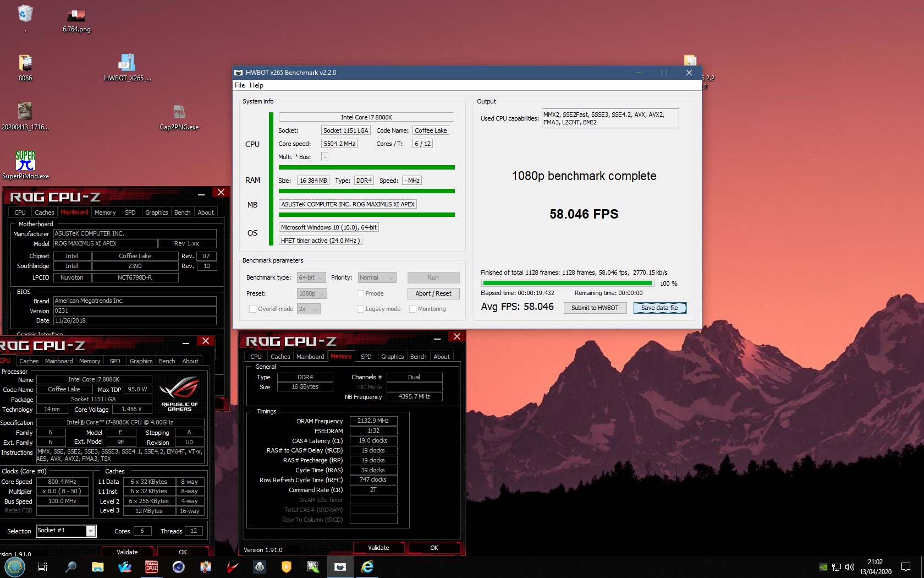This screenshot has width=924, height=578.
Task: Click the network tray icon
Action: point(836,566)
